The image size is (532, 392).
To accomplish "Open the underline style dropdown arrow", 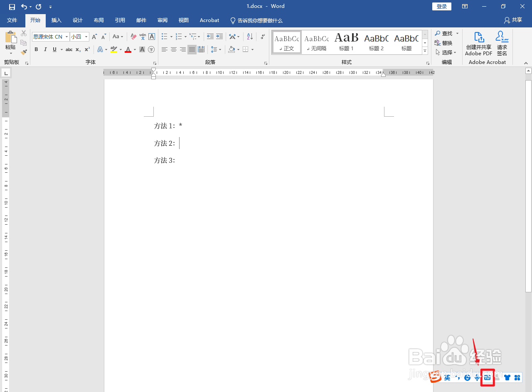I will pos(62,49).
